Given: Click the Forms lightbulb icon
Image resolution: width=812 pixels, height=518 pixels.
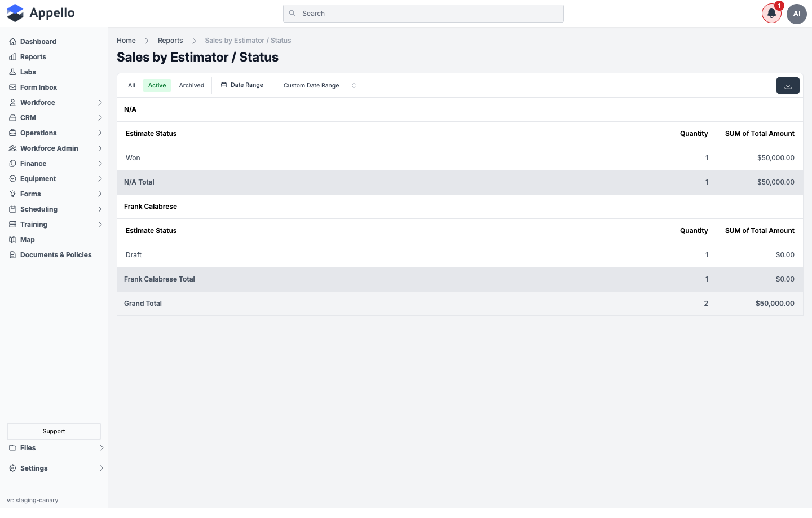Looking at the screenshot, I should point(12,194).
